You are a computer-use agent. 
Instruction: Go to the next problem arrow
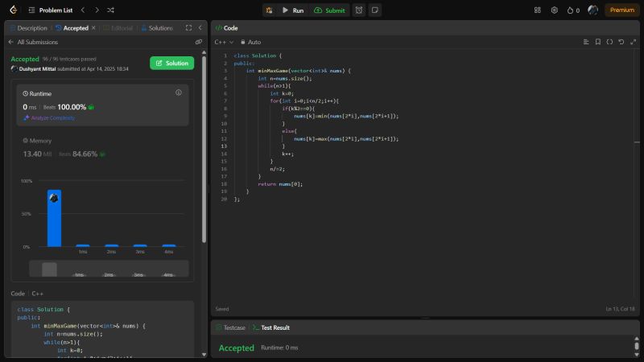[x=97, y=10]
